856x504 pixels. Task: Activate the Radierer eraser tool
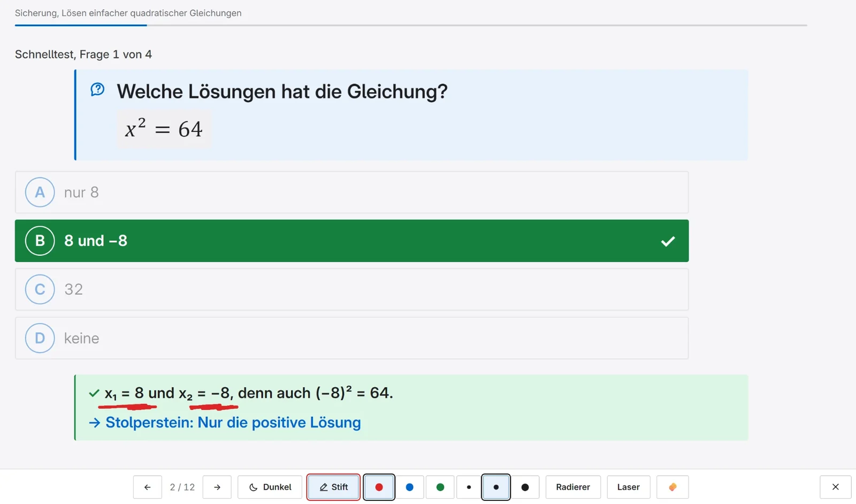pyautogui.click(x=573, y=487)
